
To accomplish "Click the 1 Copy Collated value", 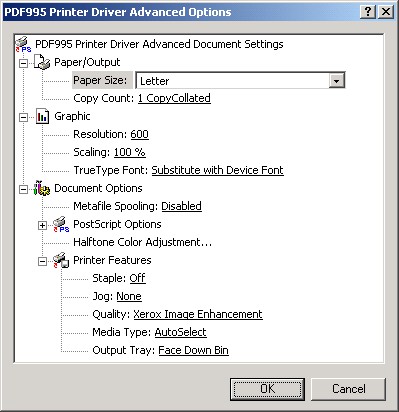I will [174, 98].
